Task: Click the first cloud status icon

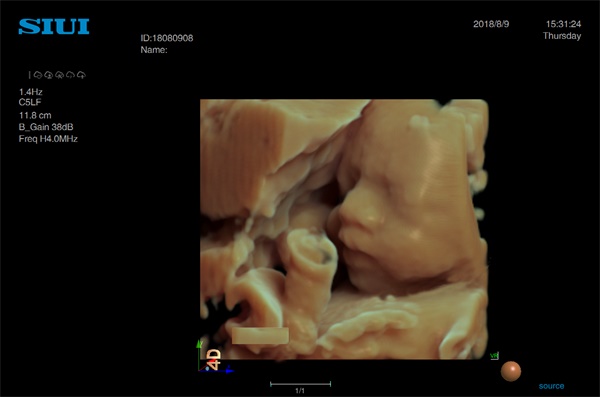Action: pos(38,75)
